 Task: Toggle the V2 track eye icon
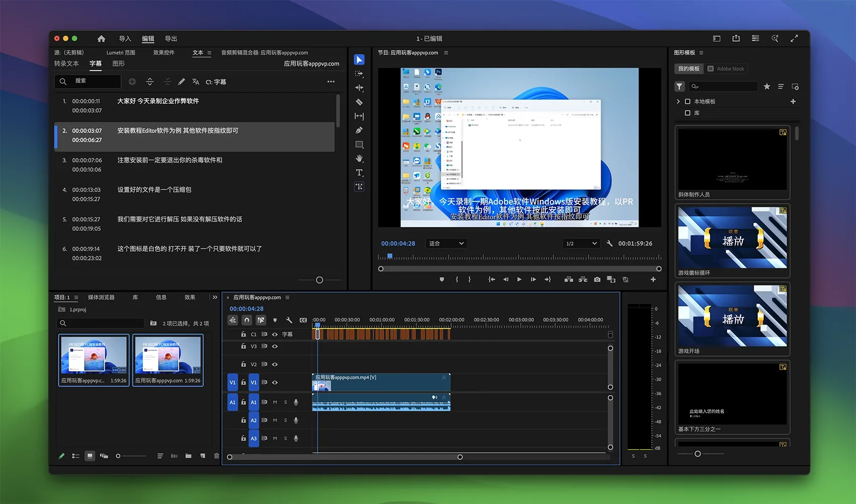(275, 365)
